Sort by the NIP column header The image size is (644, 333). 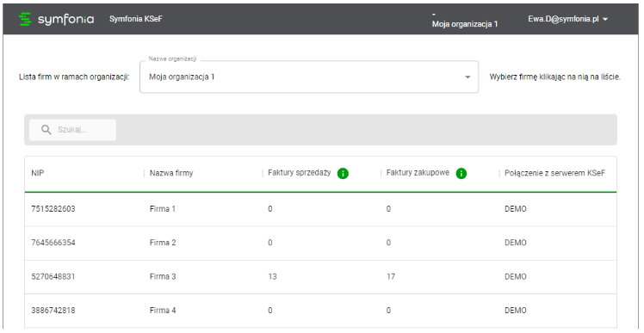pyautogui.click(x=38, y=173)
